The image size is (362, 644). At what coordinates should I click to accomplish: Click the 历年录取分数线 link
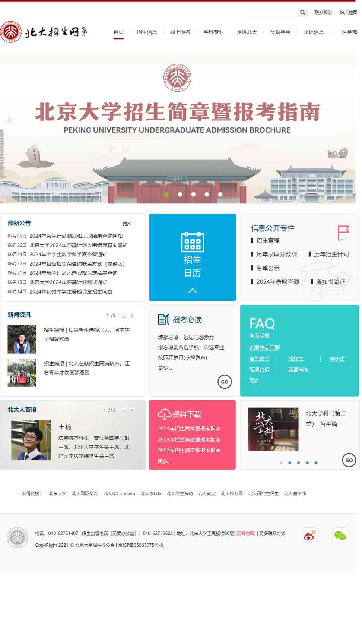click(277, 254)
